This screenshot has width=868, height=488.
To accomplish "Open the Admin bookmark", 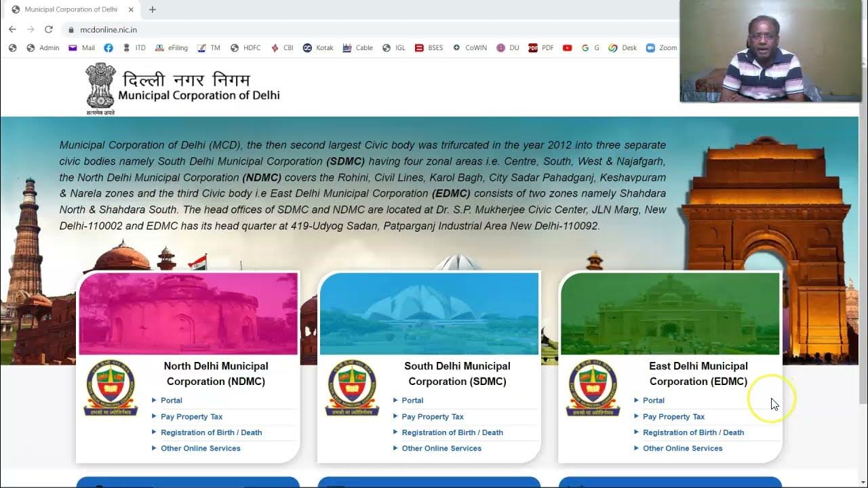I will point(43,48).
